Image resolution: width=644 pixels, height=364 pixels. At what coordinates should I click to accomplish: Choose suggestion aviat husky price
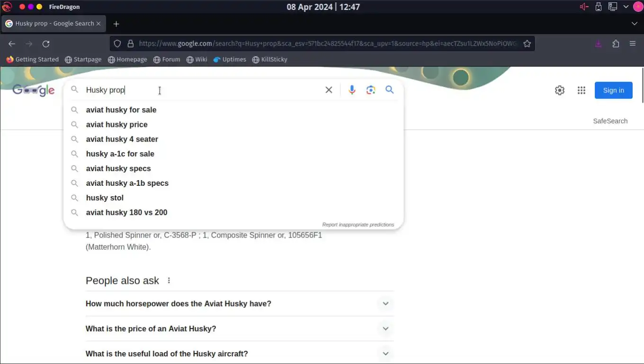(233, 124)
